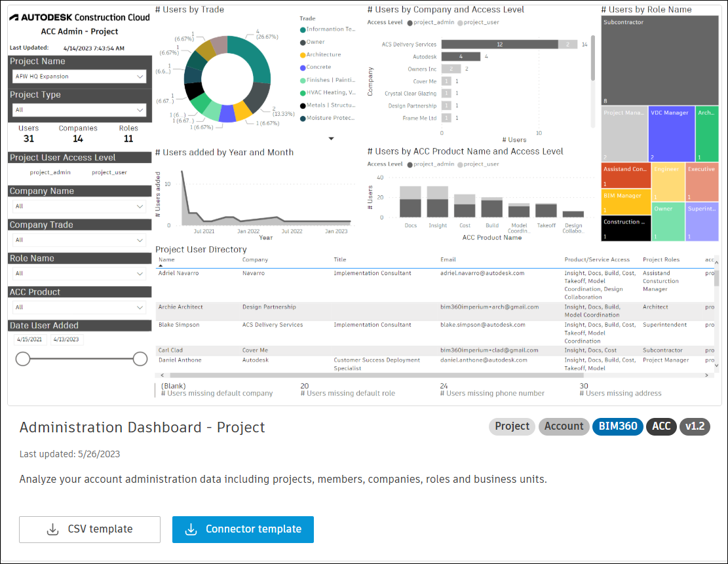Sort by Product/Service Access column header
Image resolution: width=728 pixels, height=564 pixels.
[596, 260]
